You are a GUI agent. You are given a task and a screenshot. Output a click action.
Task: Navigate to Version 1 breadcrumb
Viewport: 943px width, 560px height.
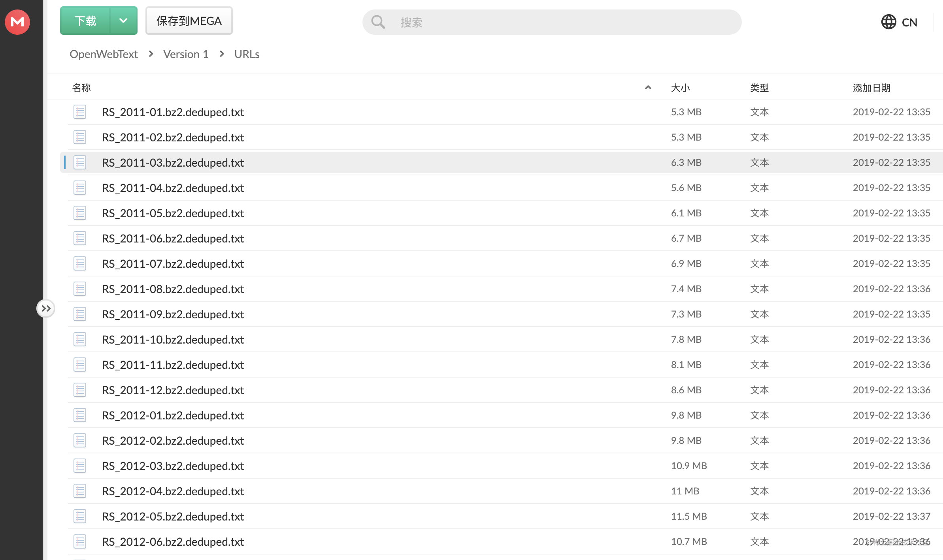[x=186, y=54]
